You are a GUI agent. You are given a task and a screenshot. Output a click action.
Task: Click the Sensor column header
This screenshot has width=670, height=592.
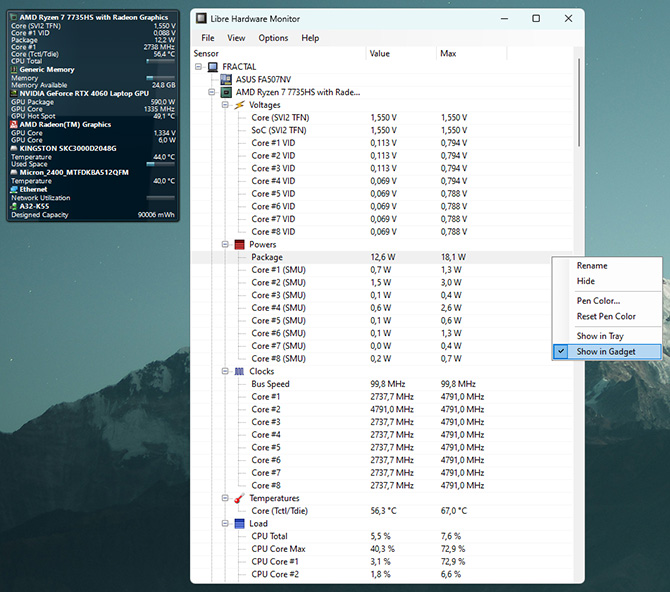point(278,53)
